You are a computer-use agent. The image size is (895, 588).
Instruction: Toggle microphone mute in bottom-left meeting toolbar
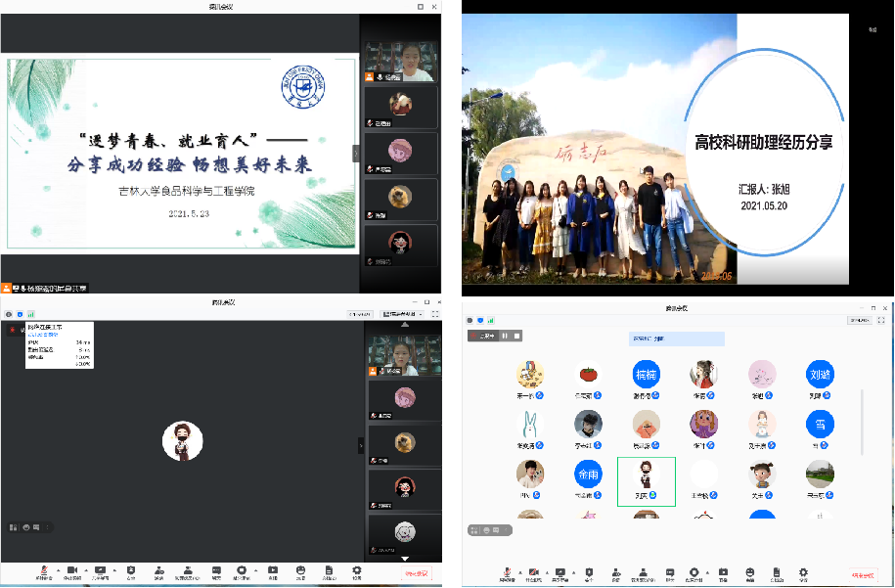(45, 569)
